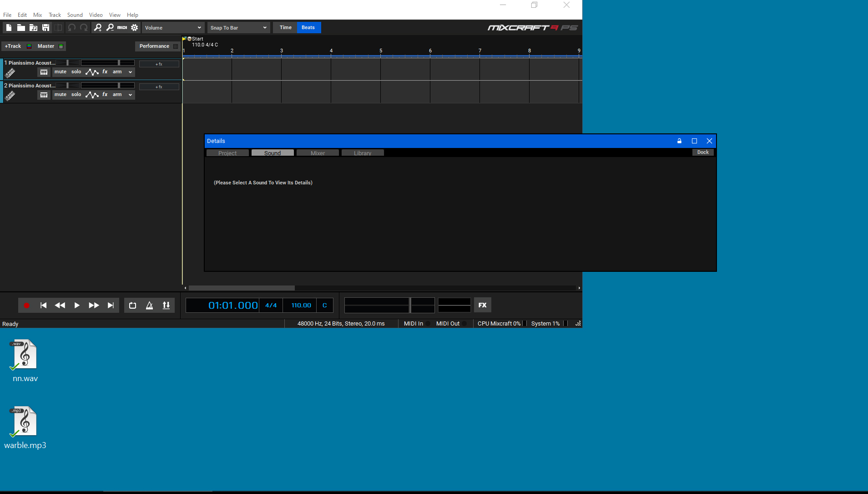
Task: Open the Volume automation dropdown
Action: pyautogui.click(x=173, y=28)
